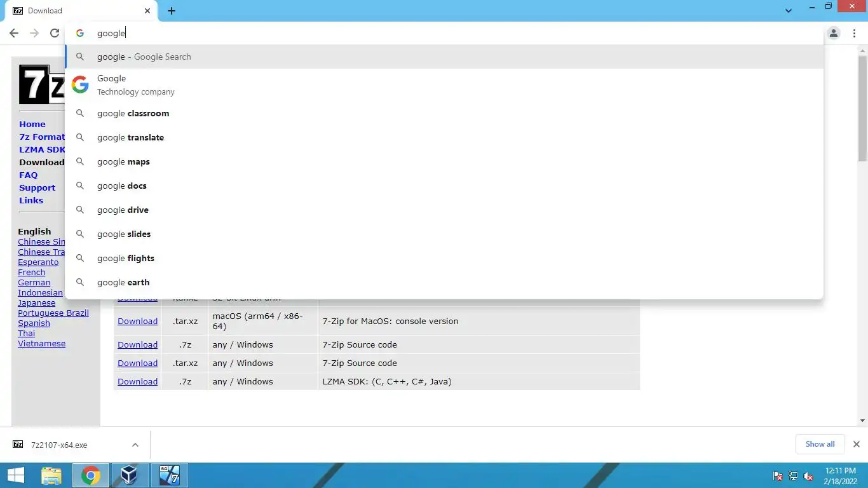The width and height of the screenshot is (868, 488).
Task: Open the Chrome profile avatar icon
Action: 834,33
